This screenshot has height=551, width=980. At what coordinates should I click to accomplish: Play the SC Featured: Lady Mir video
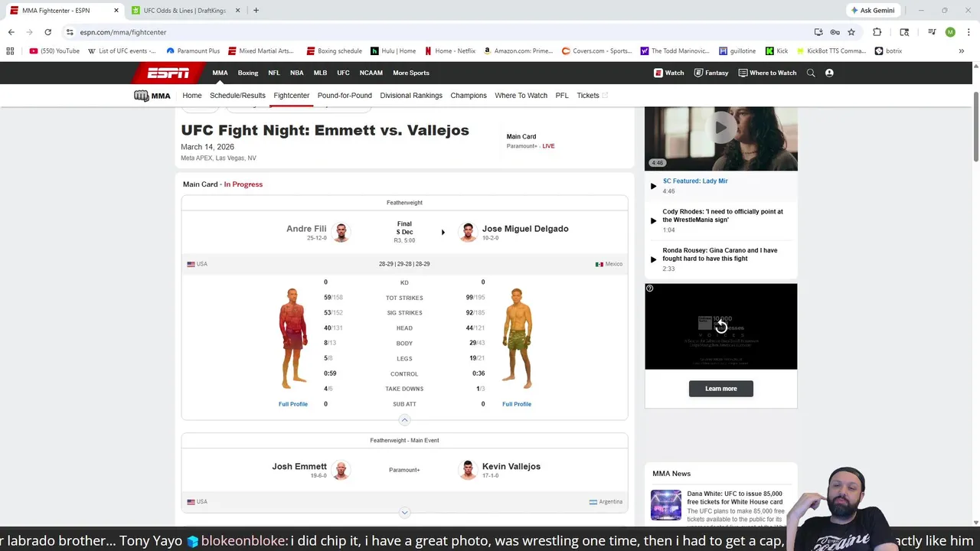pyautogui.click(x=653, y=186)
